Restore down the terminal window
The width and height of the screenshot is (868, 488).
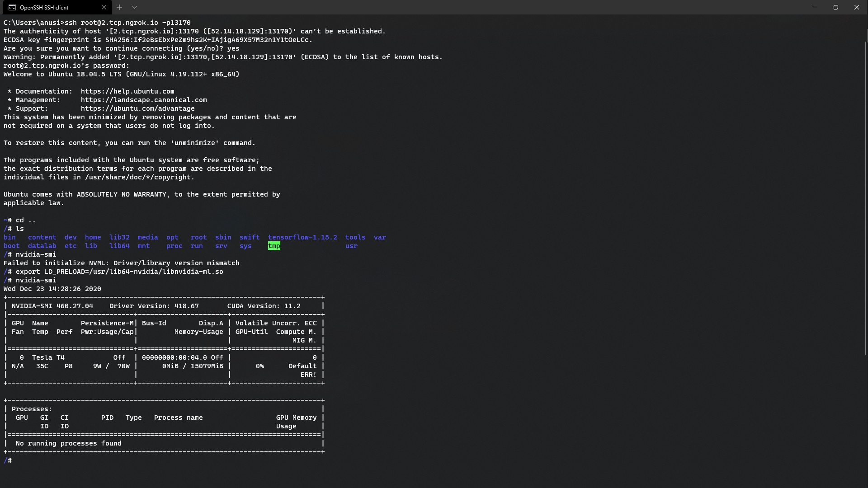point(835,7)
